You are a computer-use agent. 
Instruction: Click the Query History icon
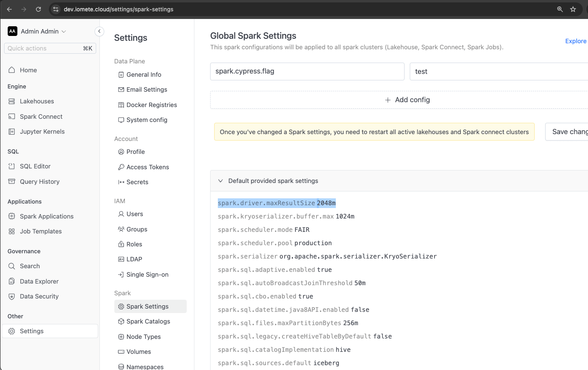coord(12,182)
